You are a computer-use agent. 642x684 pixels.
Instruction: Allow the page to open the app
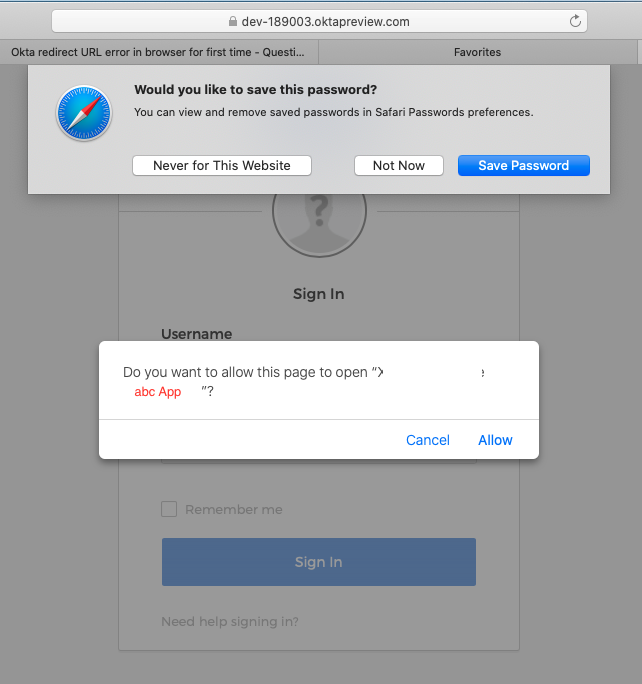(x=495, y=440)
